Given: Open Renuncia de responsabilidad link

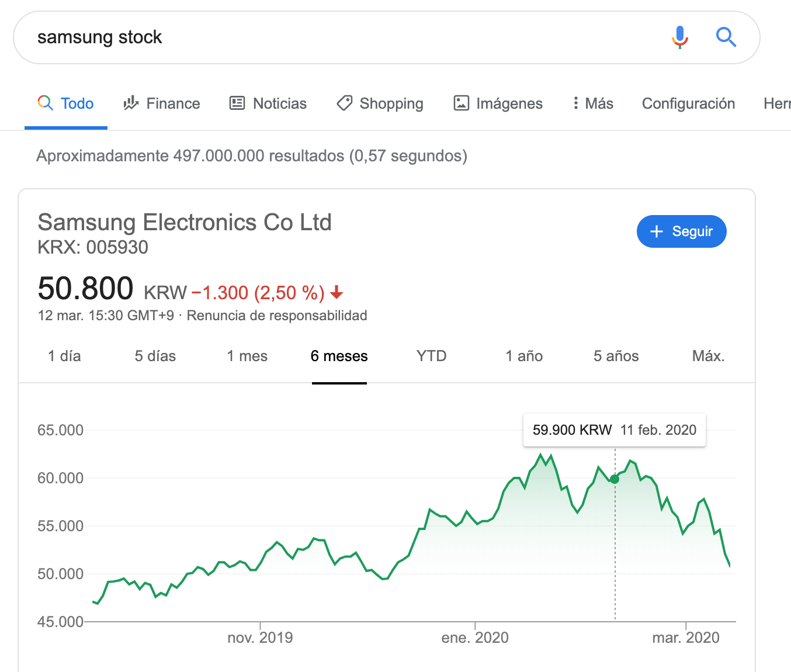Looking at the screenshot, I should click(277, 316).
